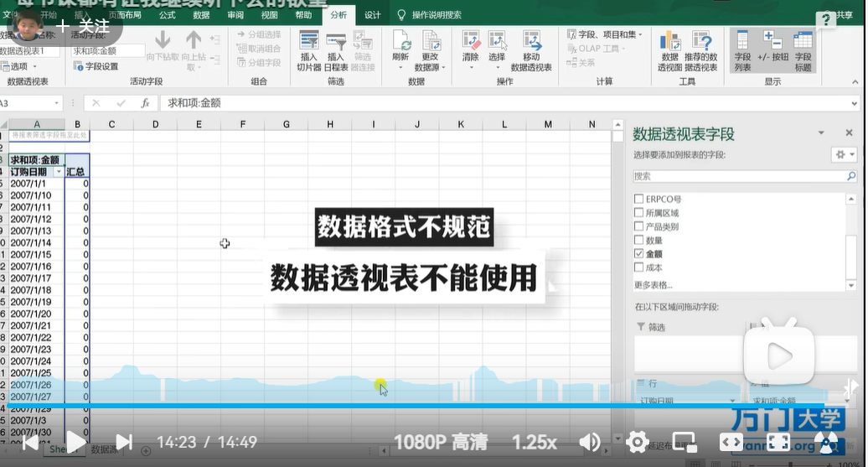Open field pane options dropdown arrow
This screenshot has height=467, width=868.
[x=821, y=133]
